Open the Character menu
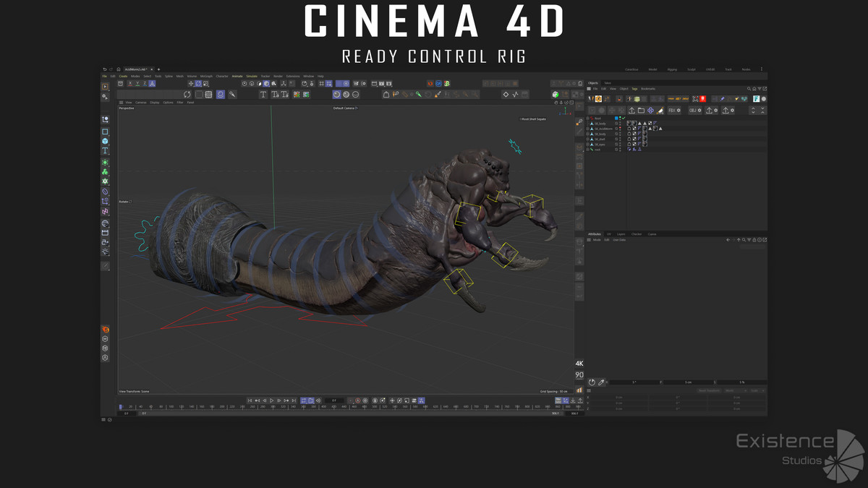This screenshot has width=868, height=488. click(222, 76)
